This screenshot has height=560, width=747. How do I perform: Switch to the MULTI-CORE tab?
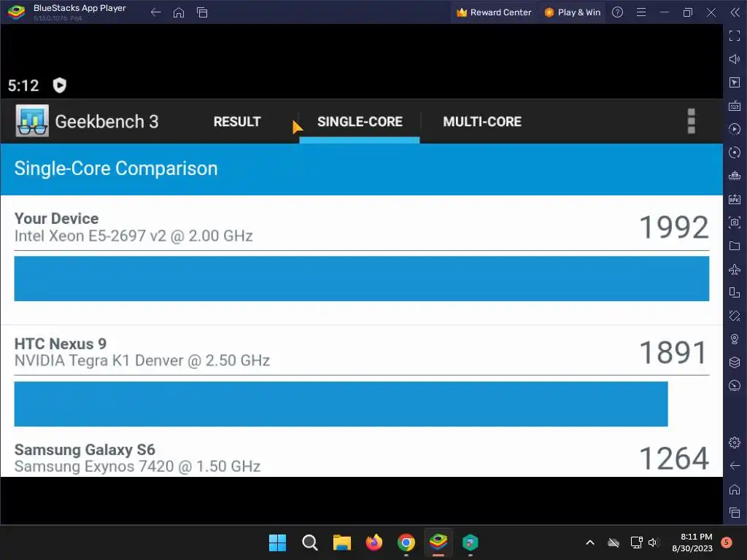click(x=482, y=122)
